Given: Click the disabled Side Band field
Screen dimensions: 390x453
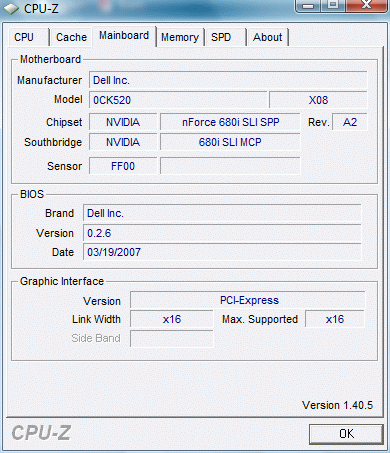Looking at the screenshot, I should point(172,338).
